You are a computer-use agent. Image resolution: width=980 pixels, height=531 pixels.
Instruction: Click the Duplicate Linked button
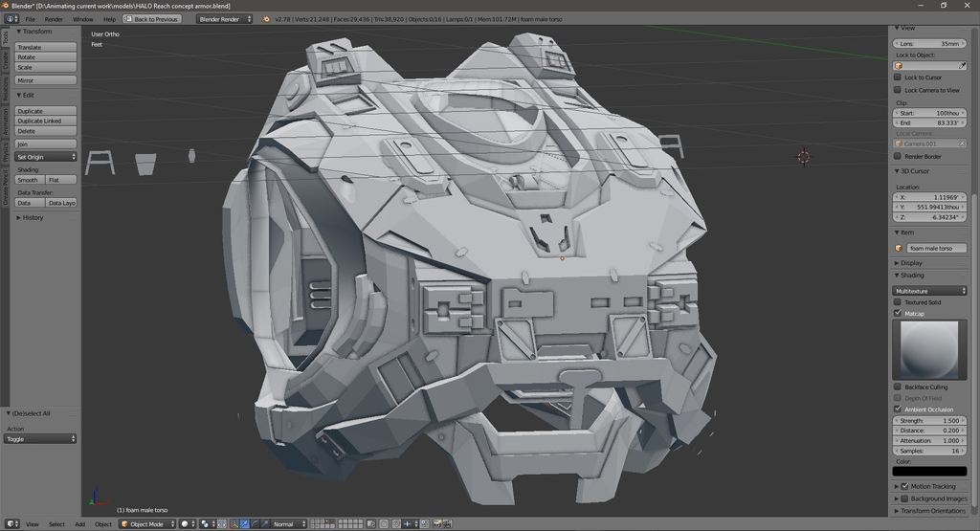point(46,122)
